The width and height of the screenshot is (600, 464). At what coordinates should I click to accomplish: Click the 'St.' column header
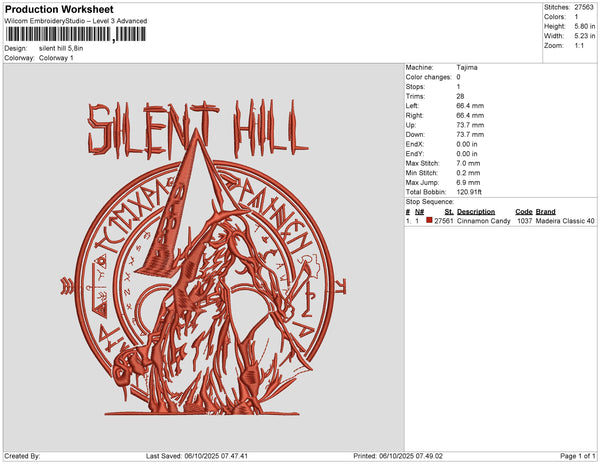pos(449,212)
